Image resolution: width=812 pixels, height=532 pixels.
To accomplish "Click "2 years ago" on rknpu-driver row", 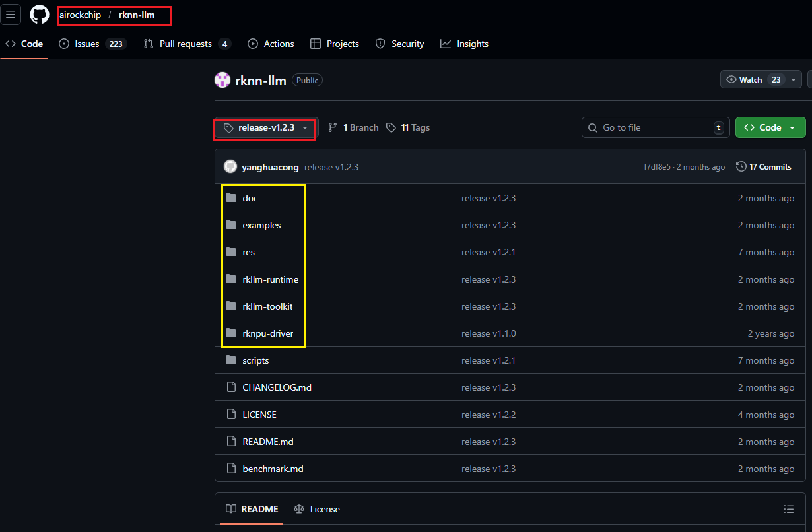I will (x=771, y=333).
